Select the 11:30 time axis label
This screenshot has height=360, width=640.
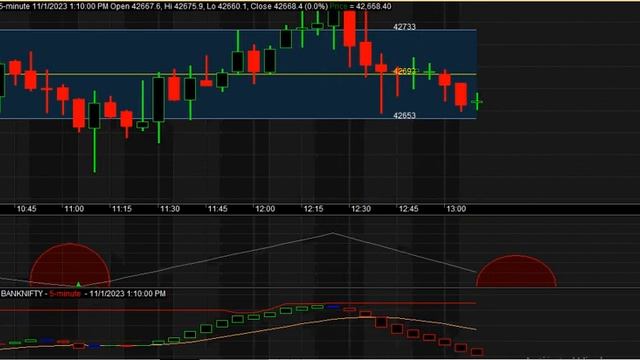[169, 209]
